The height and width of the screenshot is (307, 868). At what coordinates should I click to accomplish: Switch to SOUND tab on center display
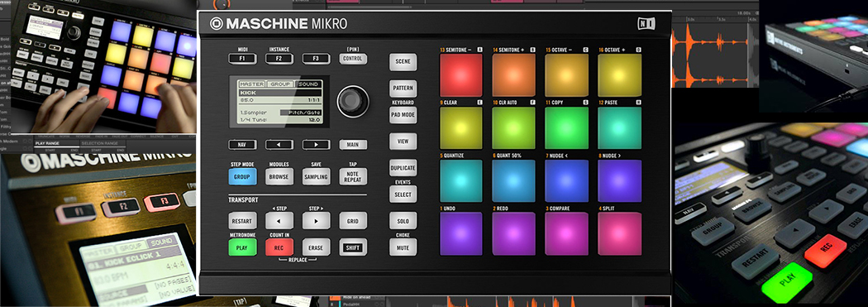tap(308, 84)
